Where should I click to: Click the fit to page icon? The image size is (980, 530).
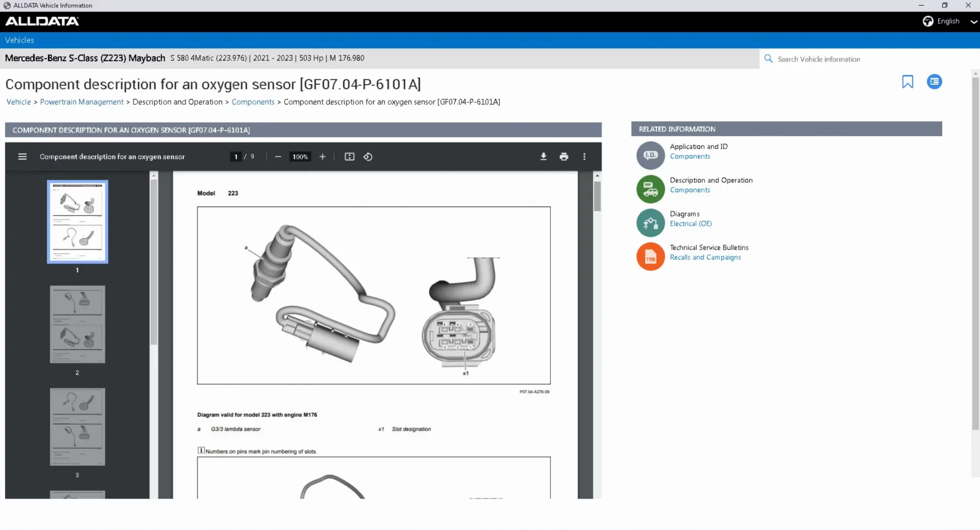tap(349, 156)
